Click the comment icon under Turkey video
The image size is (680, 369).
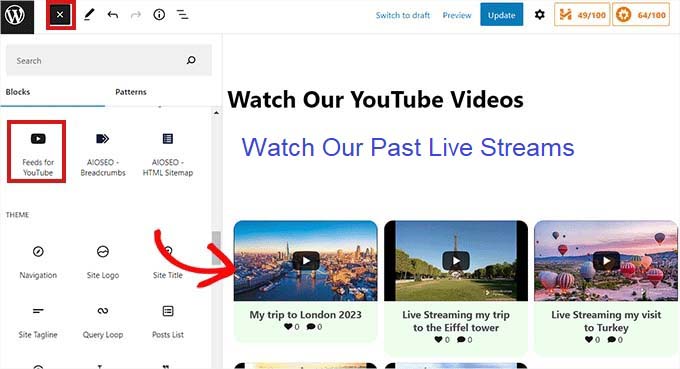(611, 340)
